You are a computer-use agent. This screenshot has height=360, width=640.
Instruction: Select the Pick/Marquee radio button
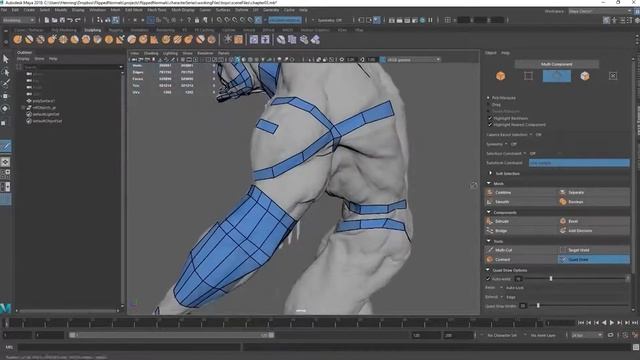pos(489,98)
